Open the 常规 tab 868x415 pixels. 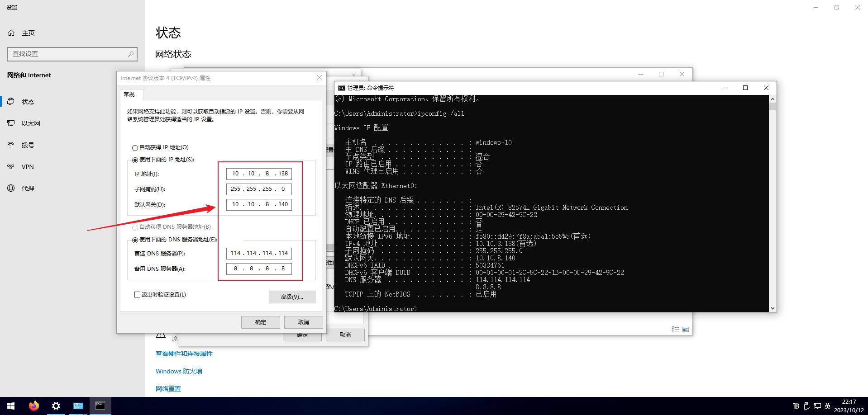click(131, 94)
